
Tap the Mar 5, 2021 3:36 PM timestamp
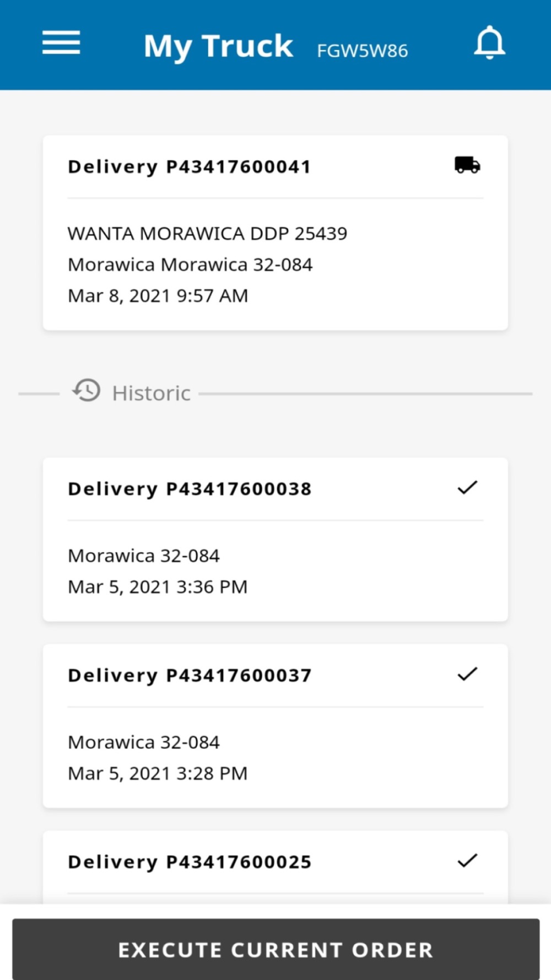158,587
